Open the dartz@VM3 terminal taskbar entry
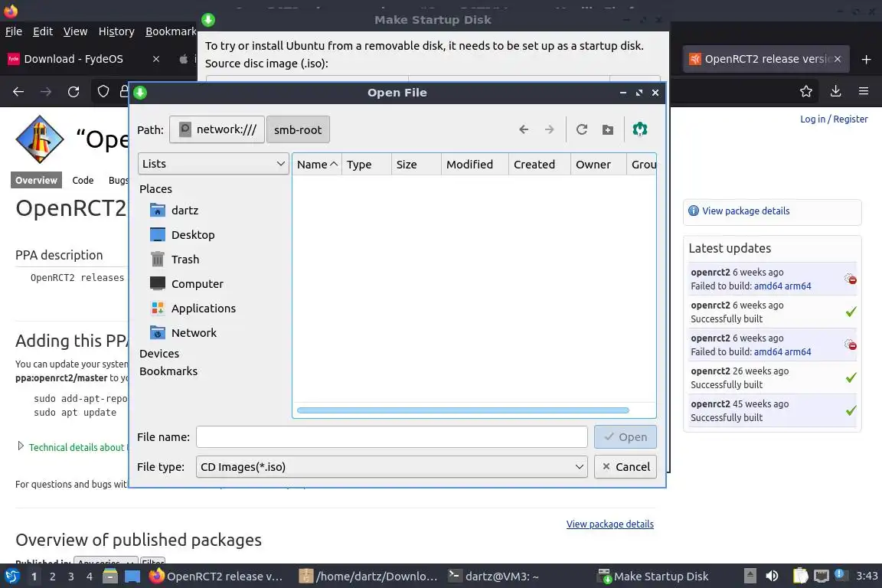The image size is (882, 588). (x=493, y=577)
